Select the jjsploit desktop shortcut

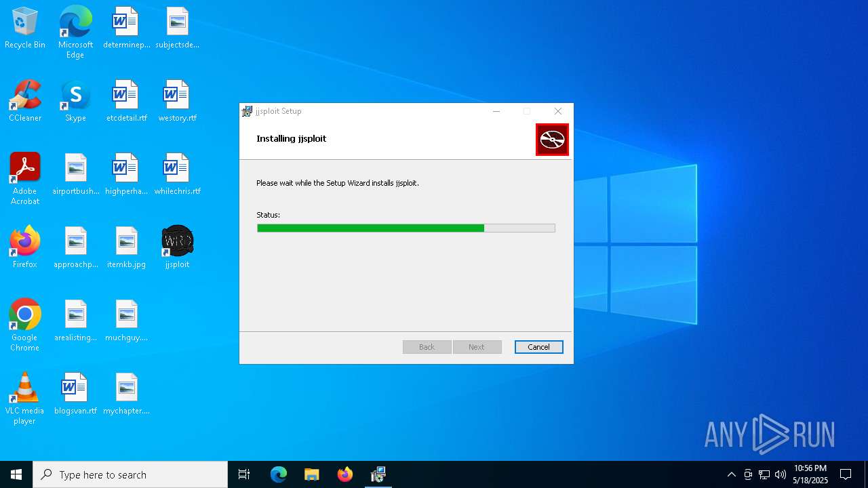coord(177,248)
